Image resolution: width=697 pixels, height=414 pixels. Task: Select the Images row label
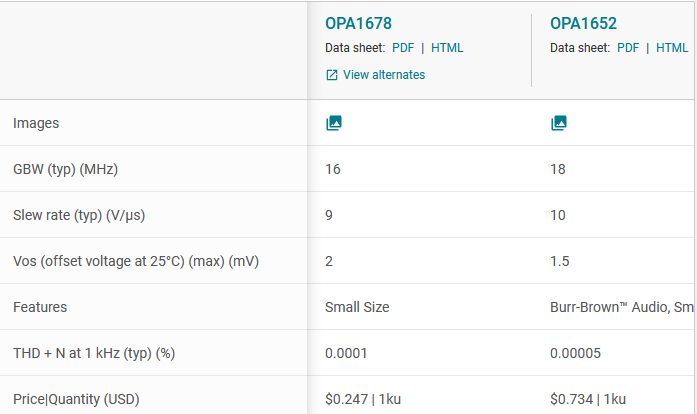tap(36, 123)
